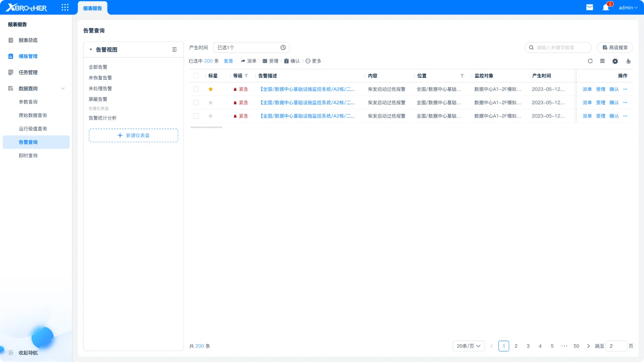The image size is (644, 362).
Task: Select 未恢复告警 view
Action: tap(100, 78)
